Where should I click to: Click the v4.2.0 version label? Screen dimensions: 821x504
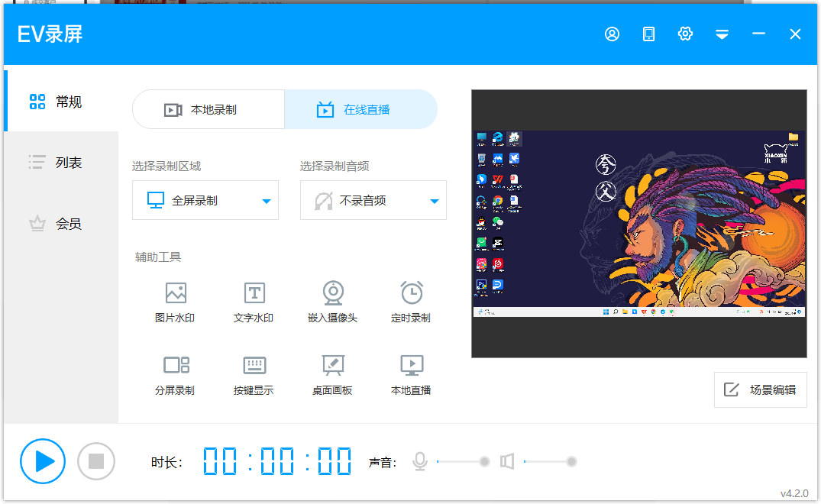pos(794,493)
